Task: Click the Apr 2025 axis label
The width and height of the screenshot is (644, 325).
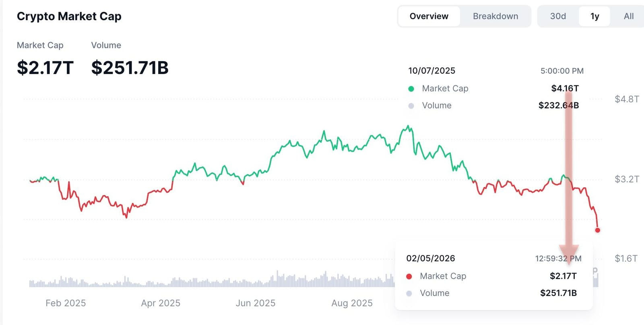Action: click(161, 303)
